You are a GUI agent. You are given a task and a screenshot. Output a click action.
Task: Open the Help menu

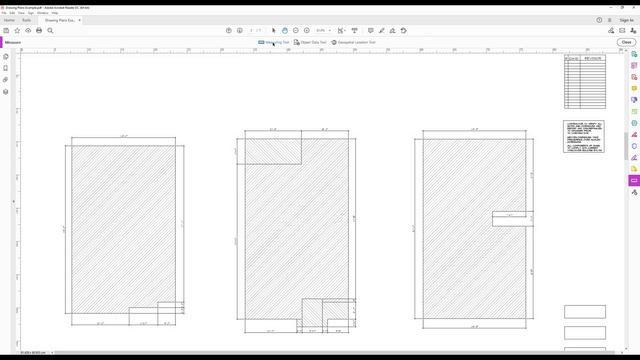(x=55, y=13)
